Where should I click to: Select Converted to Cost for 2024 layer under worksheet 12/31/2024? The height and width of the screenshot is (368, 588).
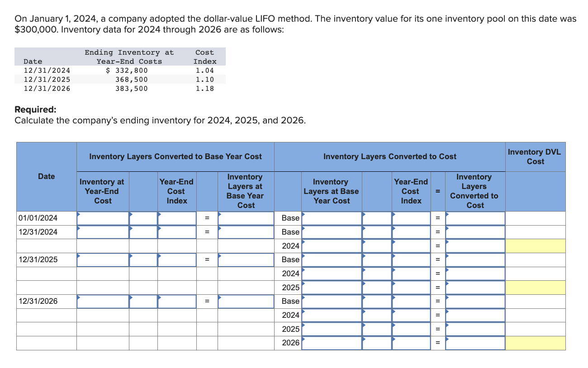(475, 246)
